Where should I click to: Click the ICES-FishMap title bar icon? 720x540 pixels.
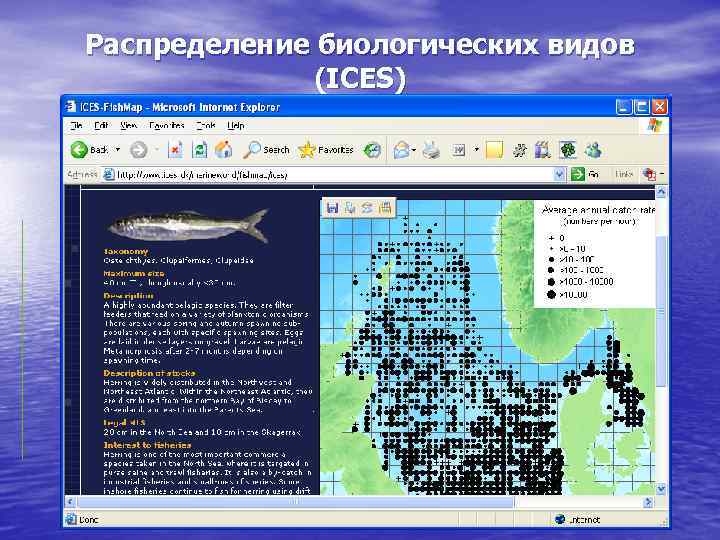click(x=71, y=107)
